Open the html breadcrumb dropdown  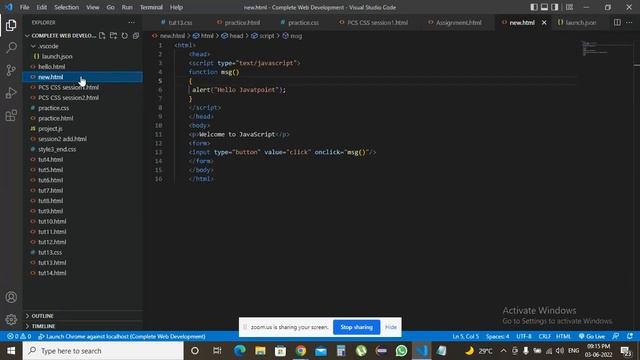click(x=203, y=36)
